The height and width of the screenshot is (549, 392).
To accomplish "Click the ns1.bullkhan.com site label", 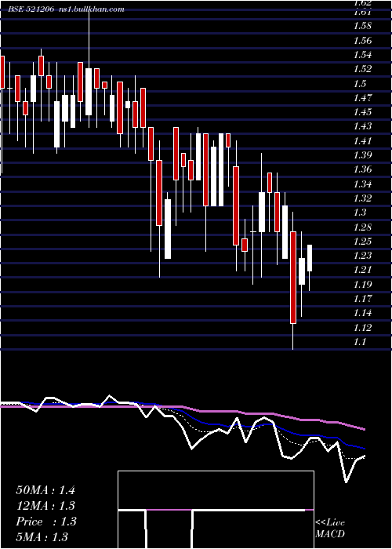I will pyautogui.click(x=92, y=9).
